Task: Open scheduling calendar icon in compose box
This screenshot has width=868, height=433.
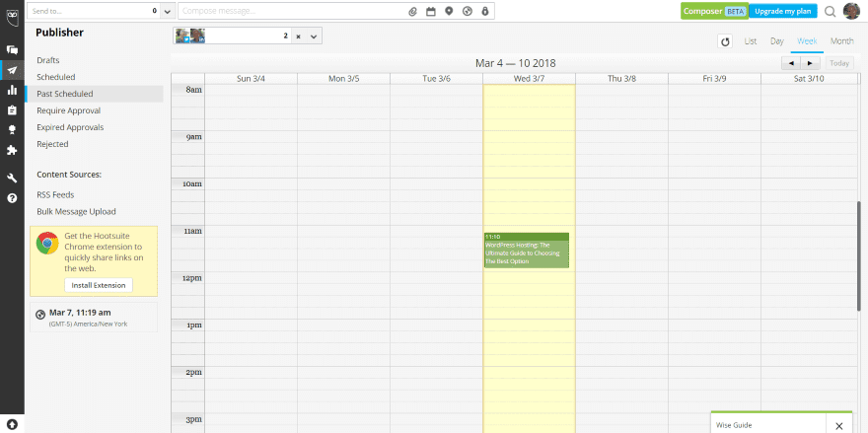Action: point(431,11)
